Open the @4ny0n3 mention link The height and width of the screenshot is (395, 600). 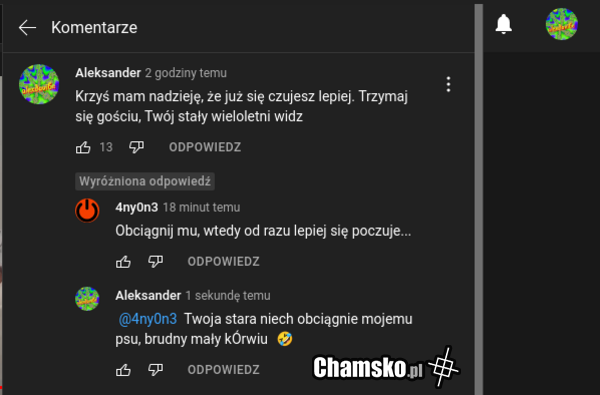(x=148, y=319)
